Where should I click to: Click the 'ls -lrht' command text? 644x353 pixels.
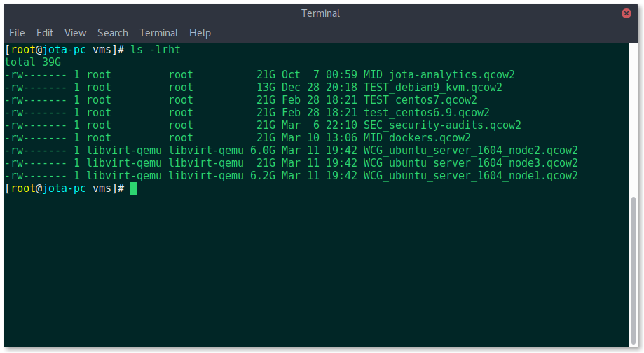(156, 50)
